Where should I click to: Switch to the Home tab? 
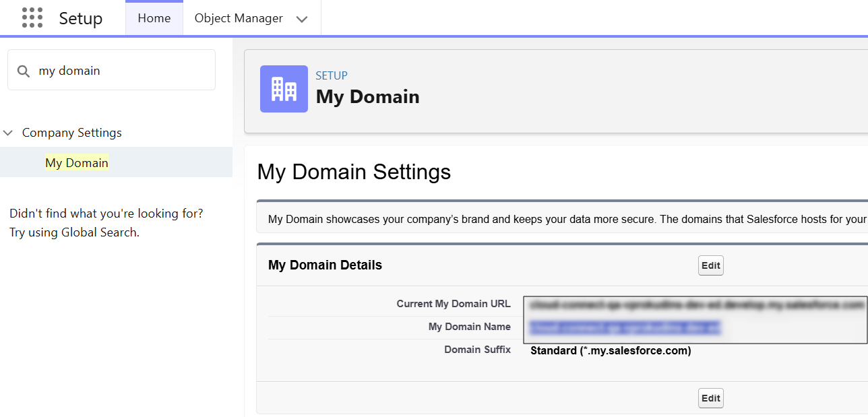154,18
